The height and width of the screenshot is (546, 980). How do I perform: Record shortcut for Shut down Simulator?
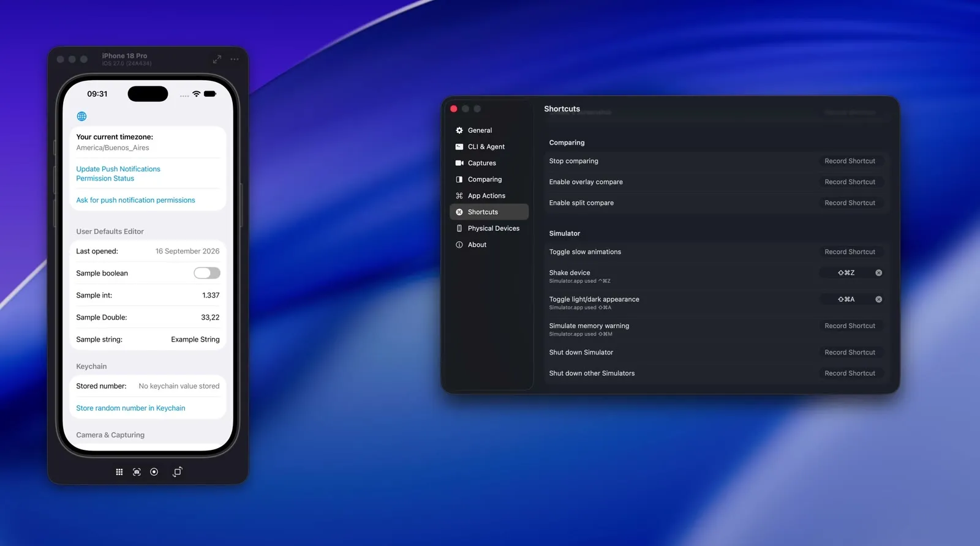click(x=850, y=353)
